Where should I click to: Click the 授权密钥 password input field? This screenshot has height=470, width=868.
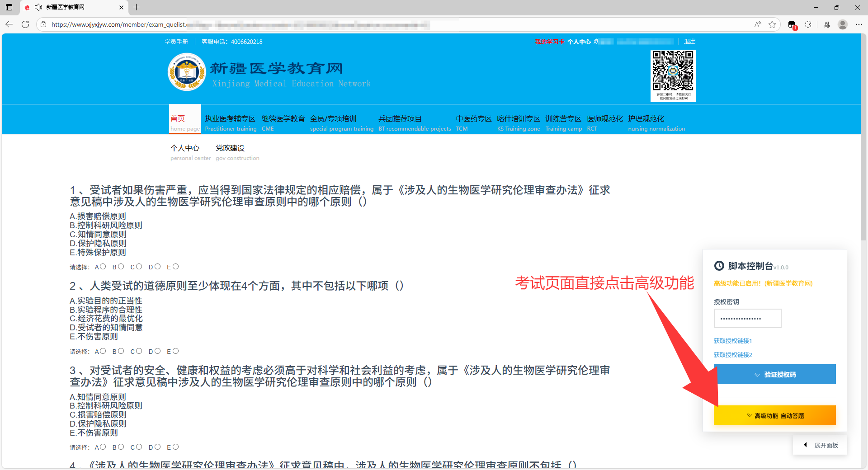[x=747, y=319]
